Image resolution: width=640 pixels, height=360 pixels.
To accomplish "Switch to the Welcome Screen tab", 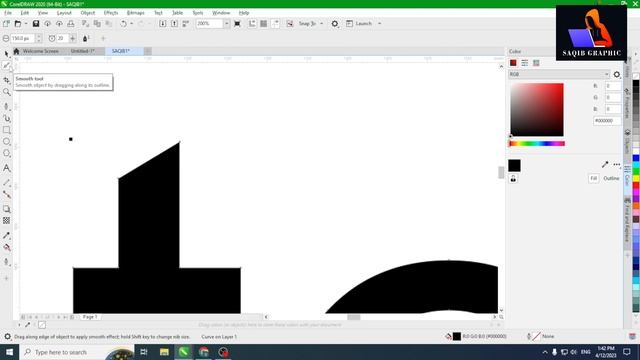I will pyautogui.click(x=40, y=51).
